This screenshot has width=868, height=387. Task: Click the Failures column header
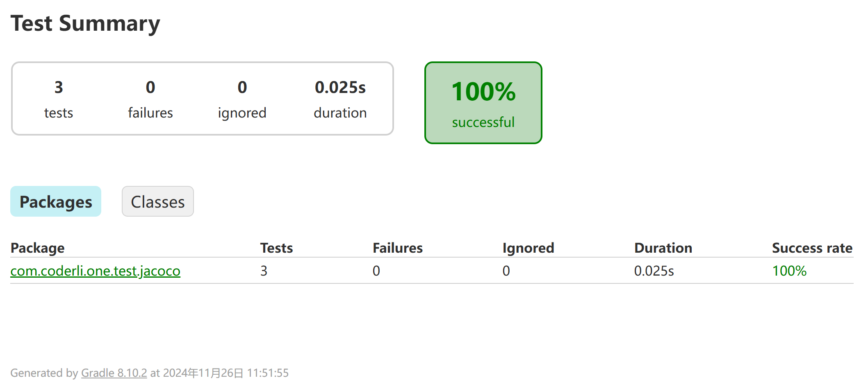pyautogui.click(x=397, y=248)
